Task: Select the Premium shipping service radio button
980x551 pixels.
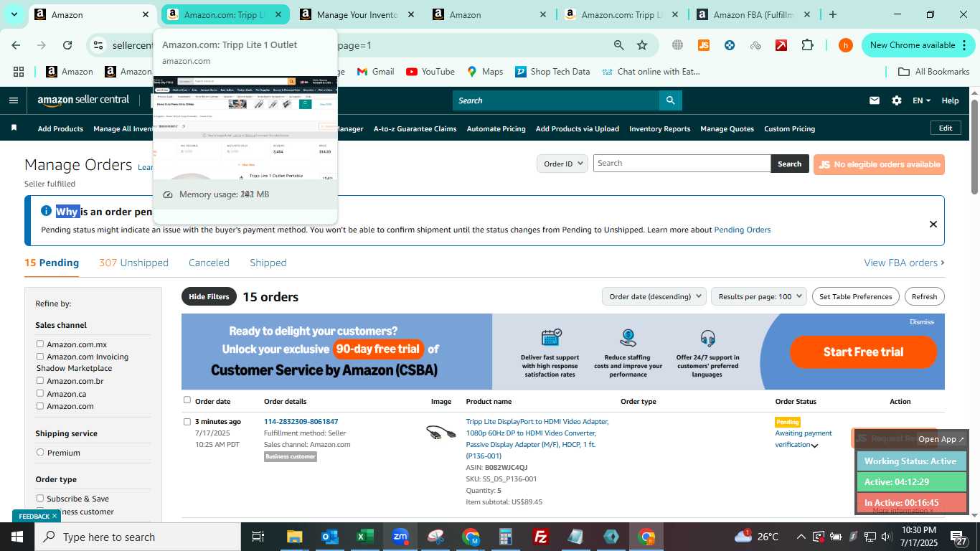Action: 40,453
